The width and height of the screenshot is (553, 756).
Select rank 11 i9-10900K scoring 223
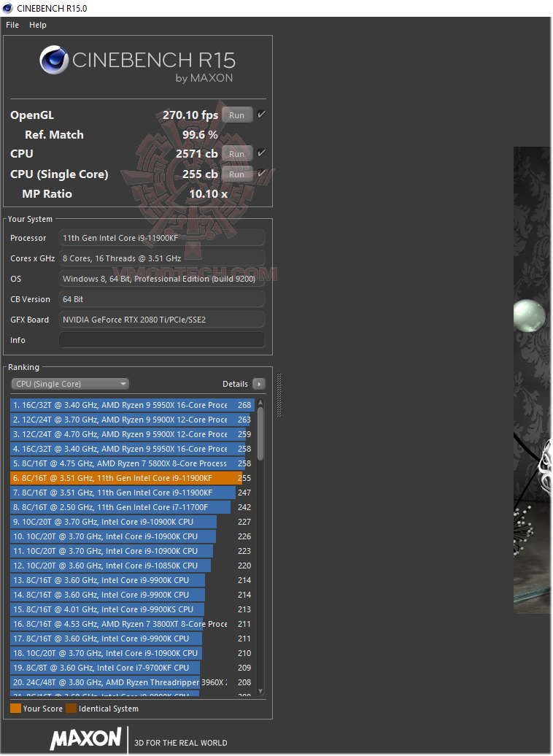tap(133, 551)
